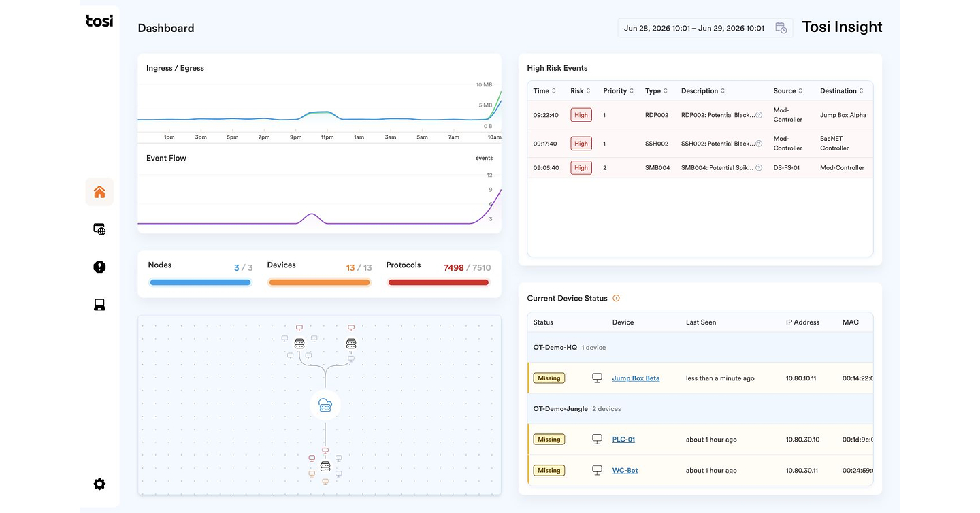Click the calendar clock icon in date range

click(781, 28)
